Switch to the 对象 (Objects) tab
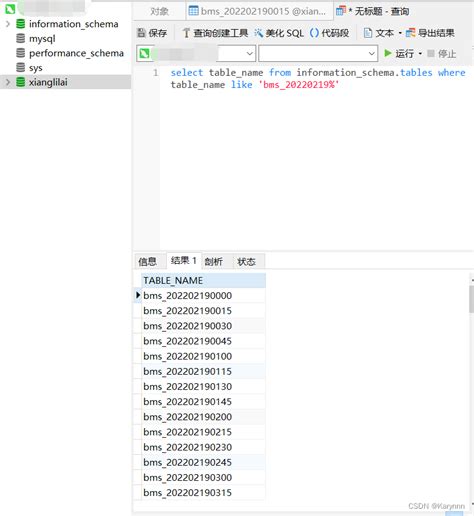Image resolution: width=474 pixels, height=516 pixels. (x=159, y=11)
